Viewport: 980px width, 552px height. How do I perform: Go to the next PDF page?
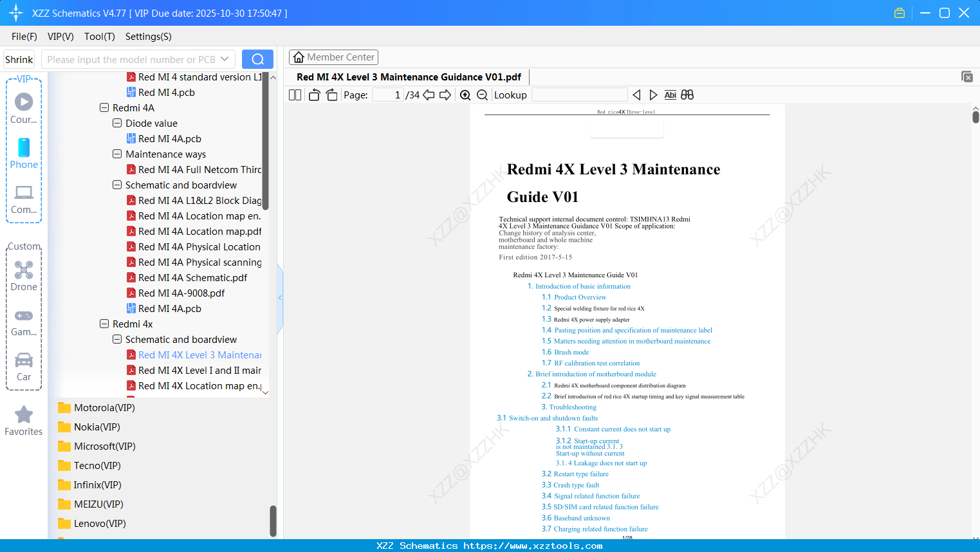(445, 95)
